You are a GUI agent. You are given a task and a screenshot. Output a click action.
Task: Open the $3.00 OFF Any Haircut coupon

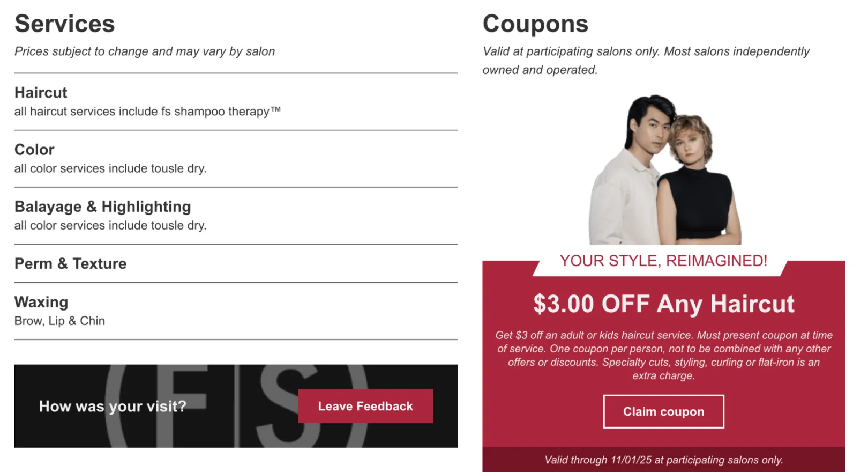pyautogui.click(x=663, y=304)
